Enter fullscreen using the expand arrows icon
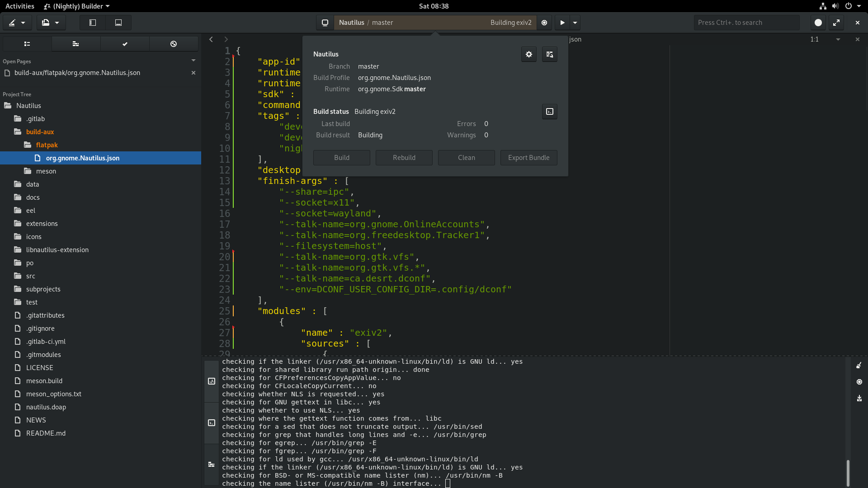This screenshot has height=488, width=868. [836, 23]
